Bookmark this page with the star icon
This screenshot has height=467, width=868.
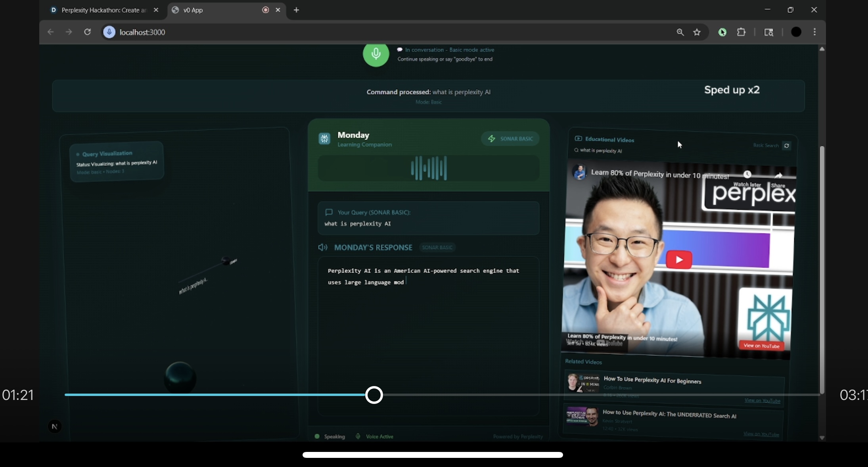[697, 32]
